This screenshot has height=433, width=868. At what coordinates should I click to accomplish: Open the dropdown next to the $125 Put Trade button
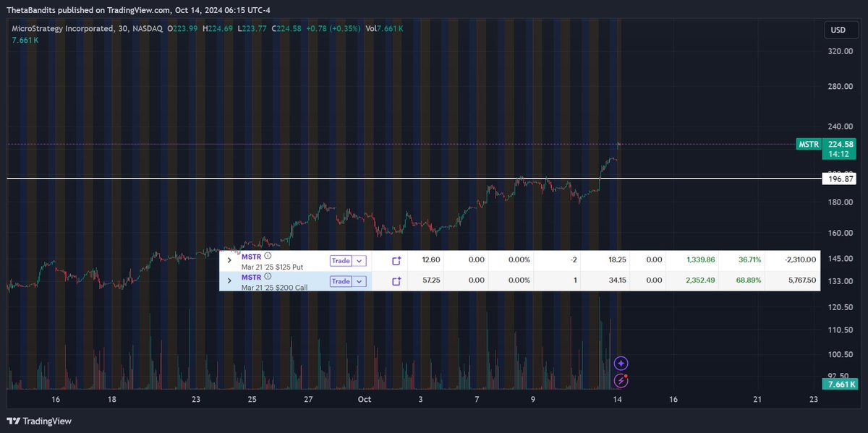tap(359, 260)
